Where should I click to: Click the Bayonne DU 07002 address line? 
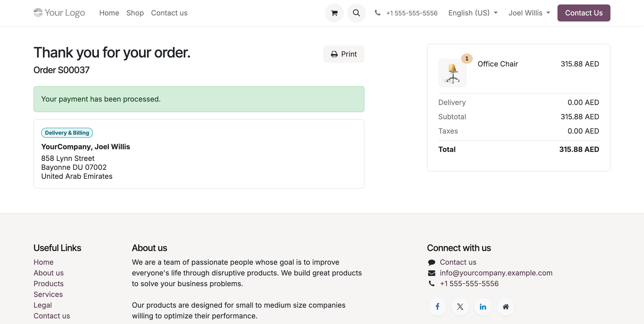pos(74,167)
